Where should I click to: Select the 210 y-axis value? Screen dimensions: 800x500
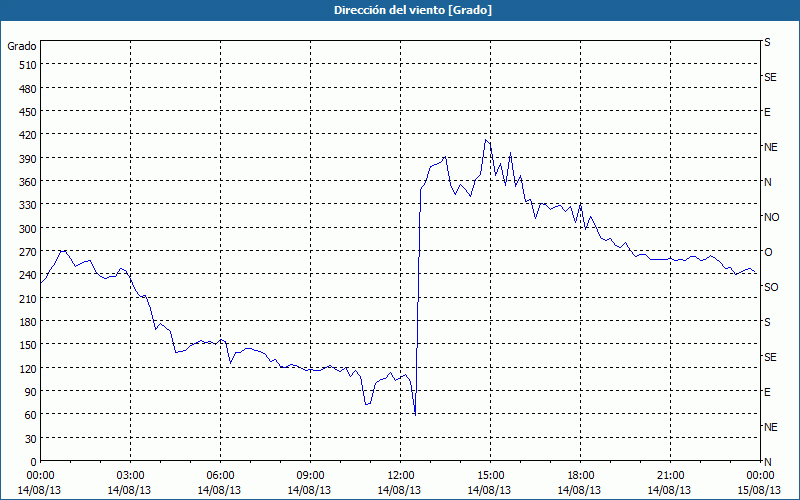click(28, 299)
